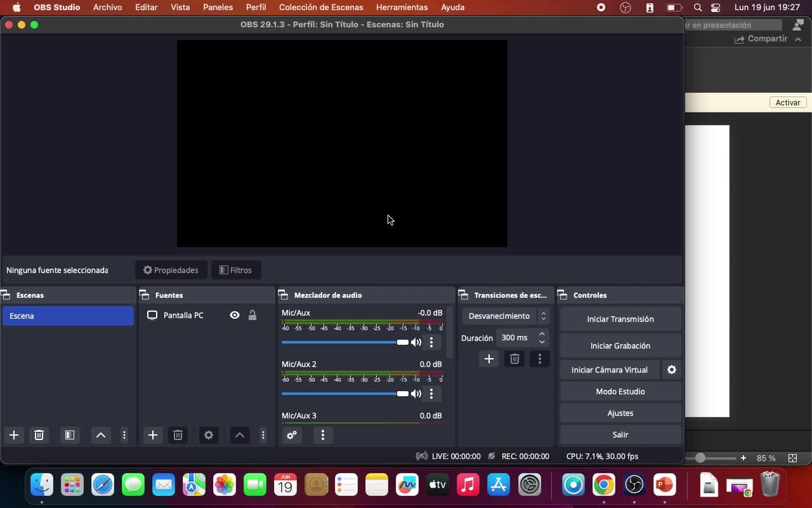812x508 pixels.
Task: Open the Herramientas menu
Action: [402, 8]
